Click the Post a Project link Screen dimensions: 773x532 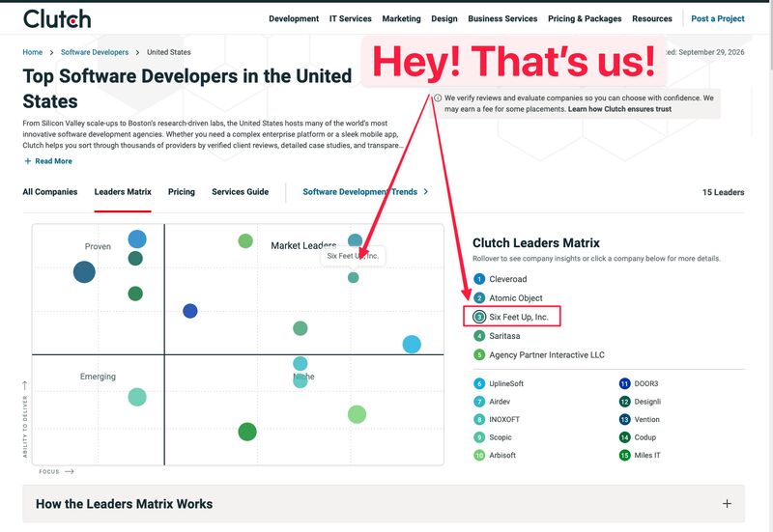point(718,18)
